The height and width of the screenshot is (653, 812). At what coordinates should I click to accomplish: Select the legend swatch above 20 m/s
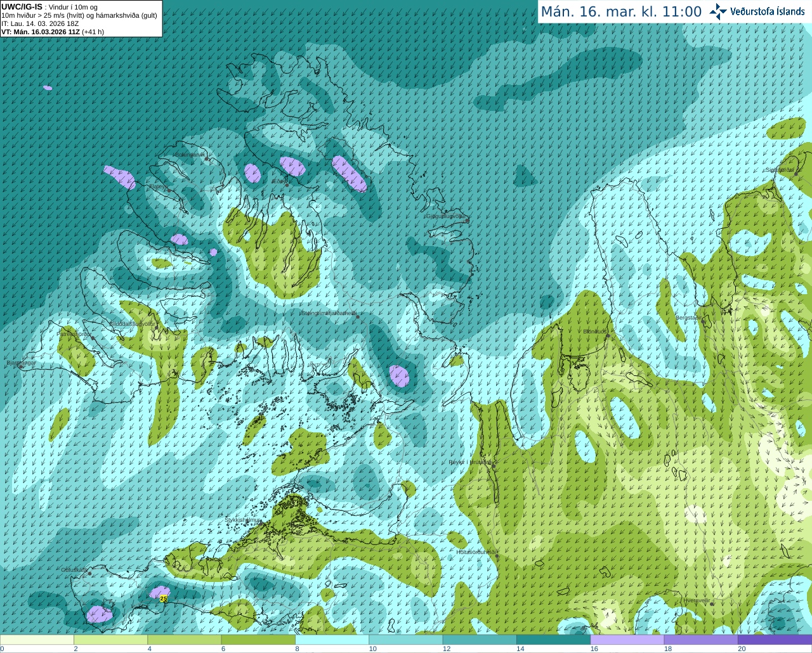click(x=775, y=639)
